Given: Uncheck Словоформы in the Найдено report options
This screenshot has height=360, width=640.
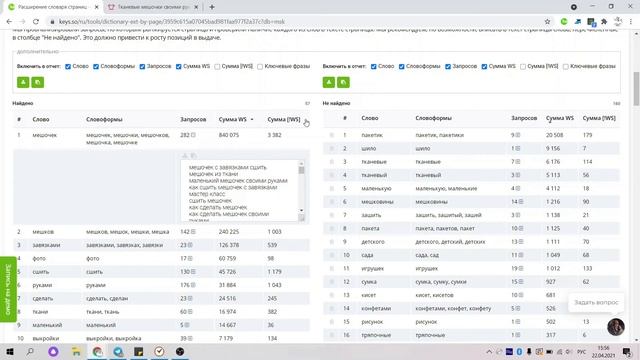Looking at the screenshot, I should [x=96, y=67].
